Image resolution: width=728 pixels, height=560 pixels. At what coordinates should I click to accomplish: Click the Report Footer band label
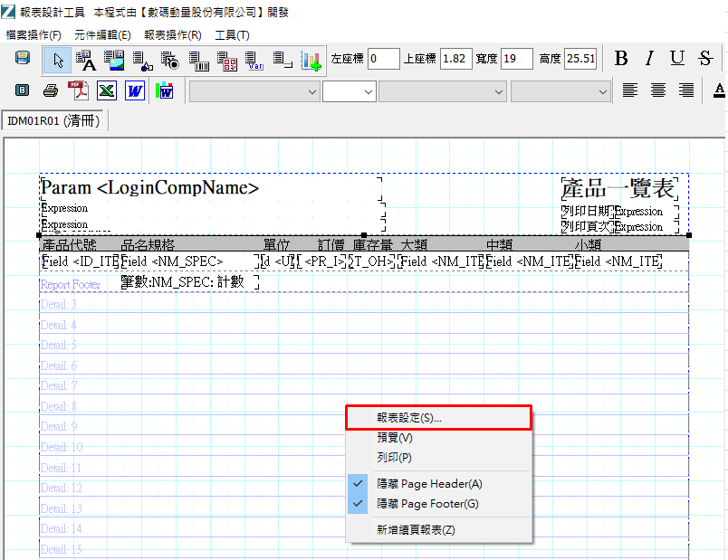(71, 284)
